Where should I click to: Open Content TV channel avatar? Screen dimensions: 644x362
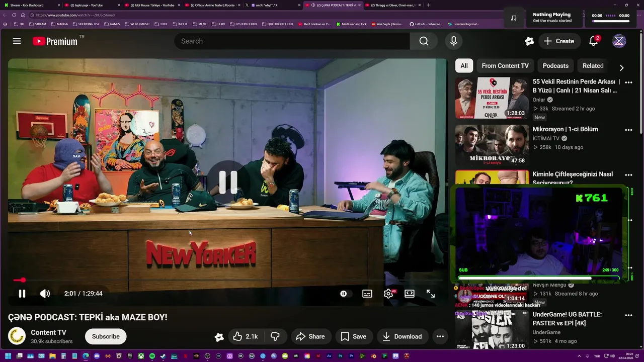pyautogui.click(x=17, y=336)
